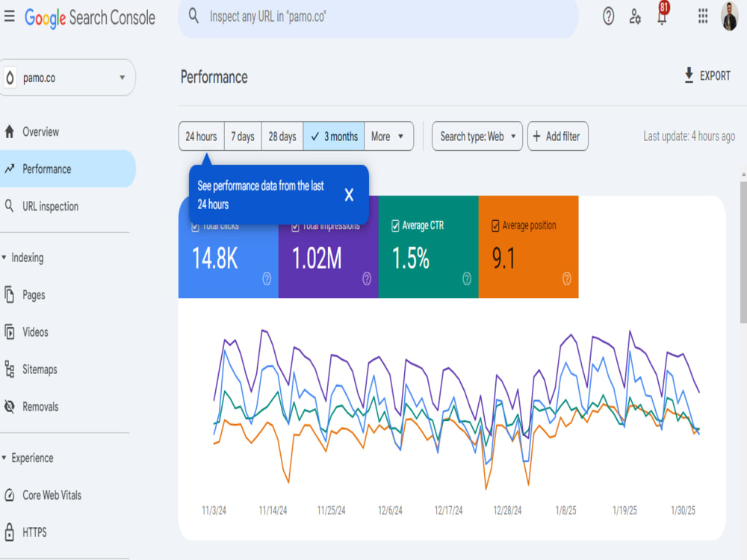Select the 24 hours date range
The width and height of the screenshot is (747, 560).
[x=201, y=136]
